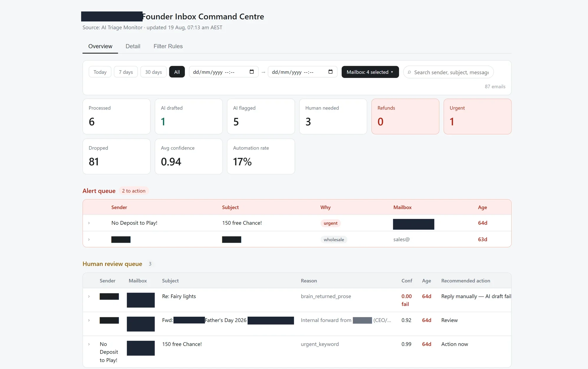Open the Mailbox: 4 selected dropdown
This screenshot has width=588, height=369.
point(370,72)
